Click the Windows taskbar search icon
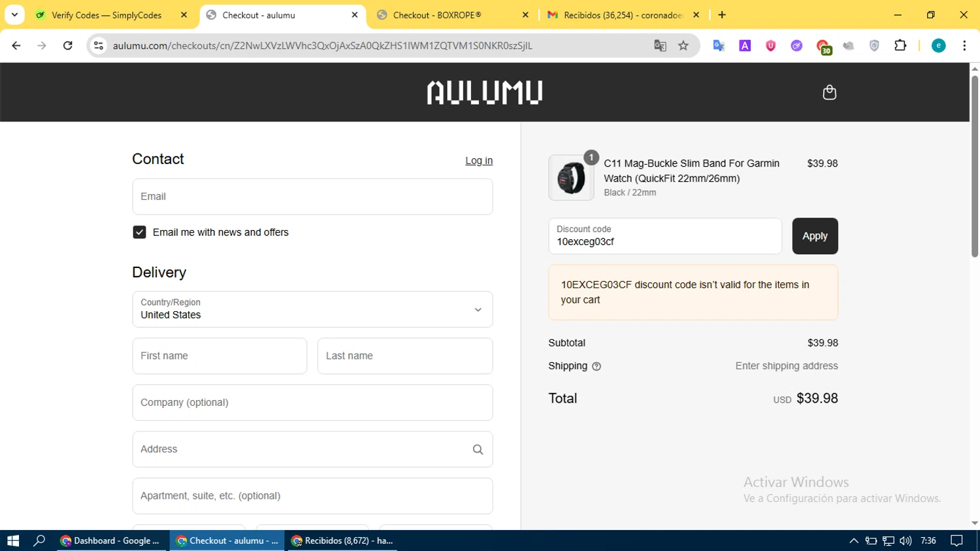The height and width of the screenshot is (551, 980). (39, 541)
